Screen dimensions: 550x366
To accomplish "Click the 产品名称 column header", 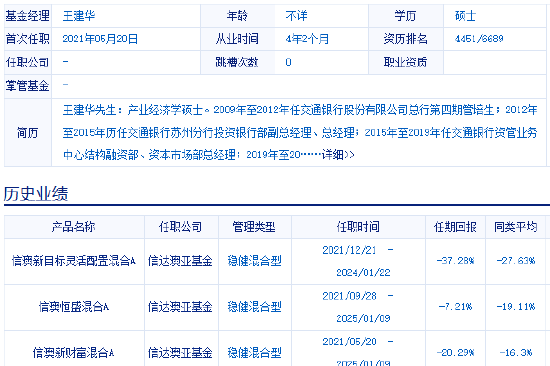I will tap(74, 227).
